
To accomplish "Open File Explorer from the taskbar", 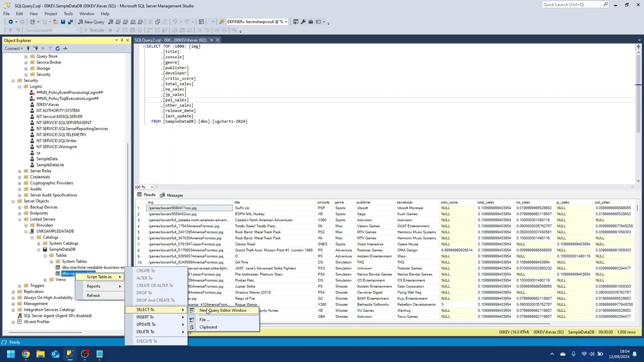I will (40, 354).
